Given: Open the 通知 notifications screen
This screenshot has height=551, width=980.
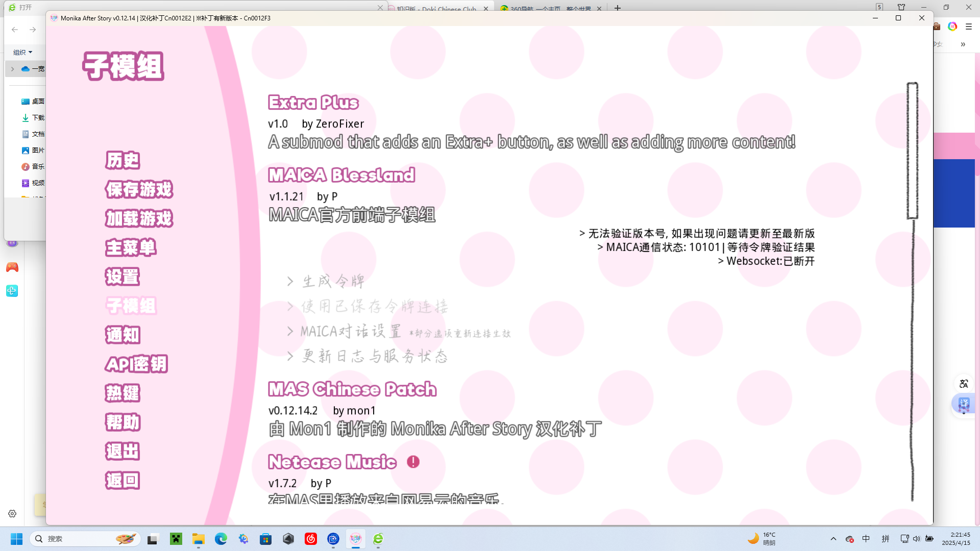Looking at the screenshot, I should (x=122, y=335).
